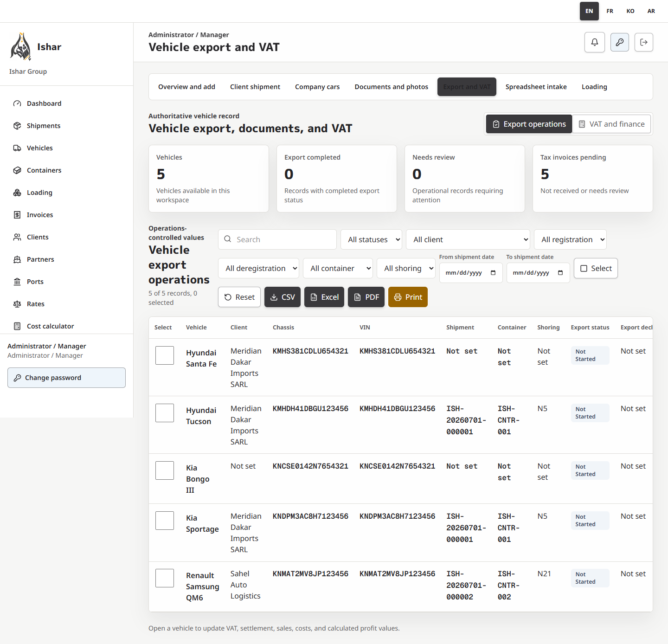668x644 pixels.
Task: Click the Vehicles truck icon
Action: coord(17,148)
